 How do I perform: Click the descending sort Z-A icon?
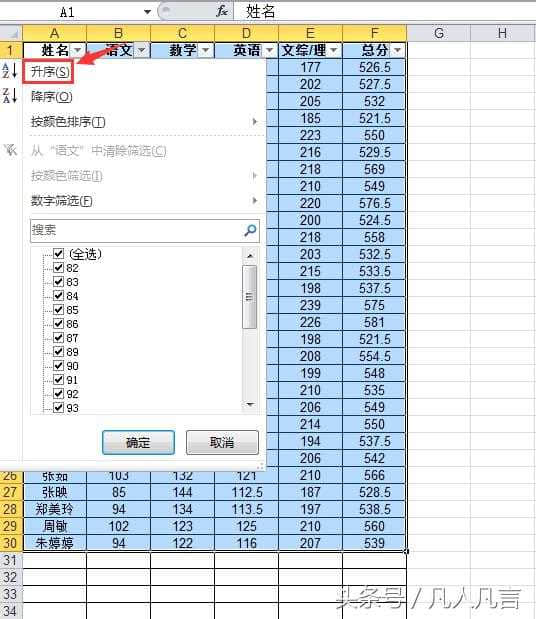10,96
